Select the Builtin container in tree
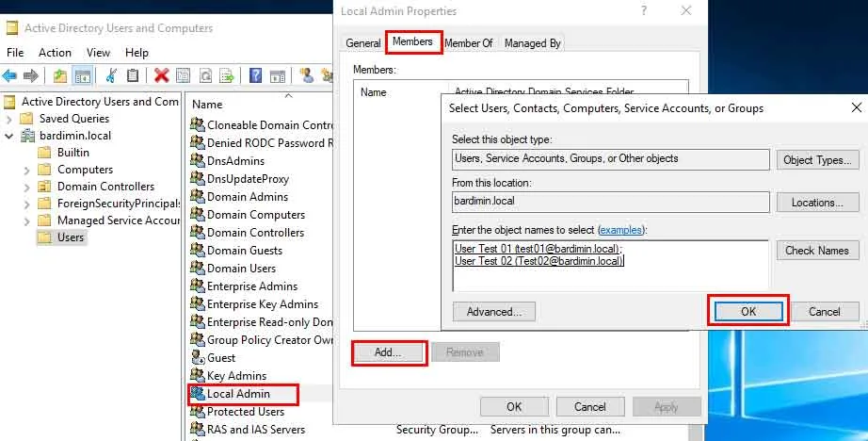This screenshot has height=441, width=868. pyautogui.click(x=73, y=153)
